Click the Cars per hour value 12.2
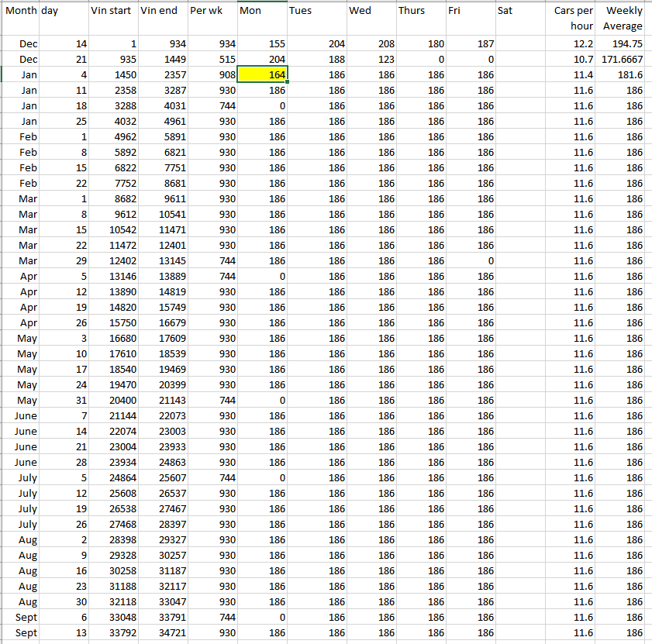The height and width of the screenshot is (644, 652). point(572,44)
